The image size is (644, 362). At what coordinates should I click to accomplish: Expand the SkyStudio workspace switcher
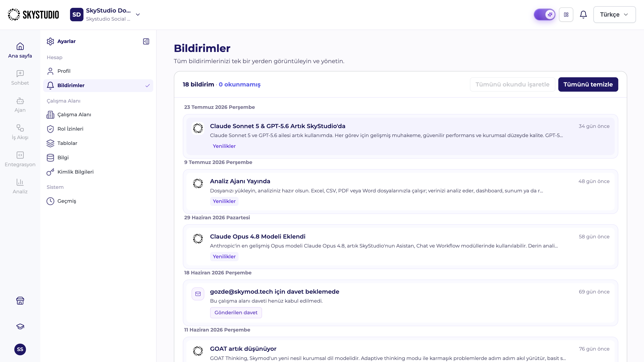pyautogui.click(x=138, y=15)
